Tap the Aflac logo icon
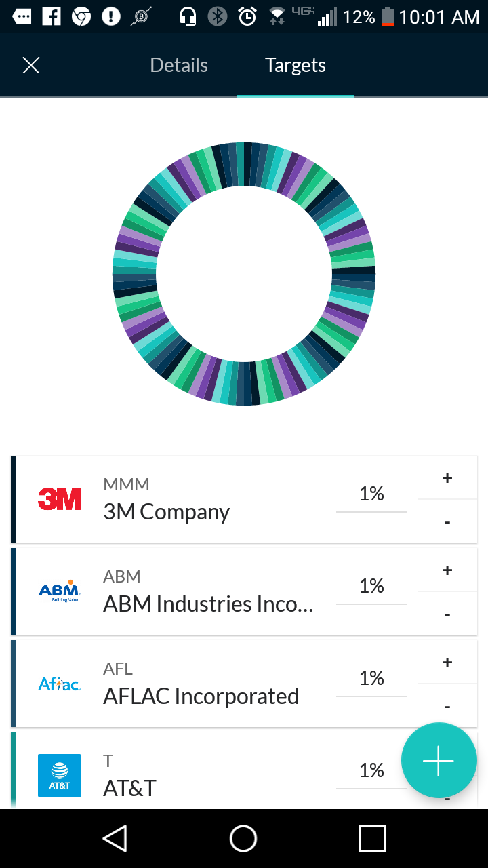This screenshot has height=868, width=488. tap(60, 684)
